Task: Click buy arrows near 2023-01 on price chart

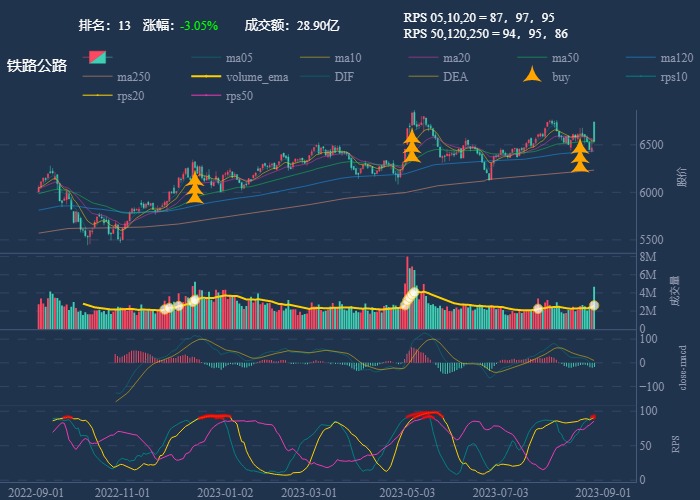Action: [195, 187]
